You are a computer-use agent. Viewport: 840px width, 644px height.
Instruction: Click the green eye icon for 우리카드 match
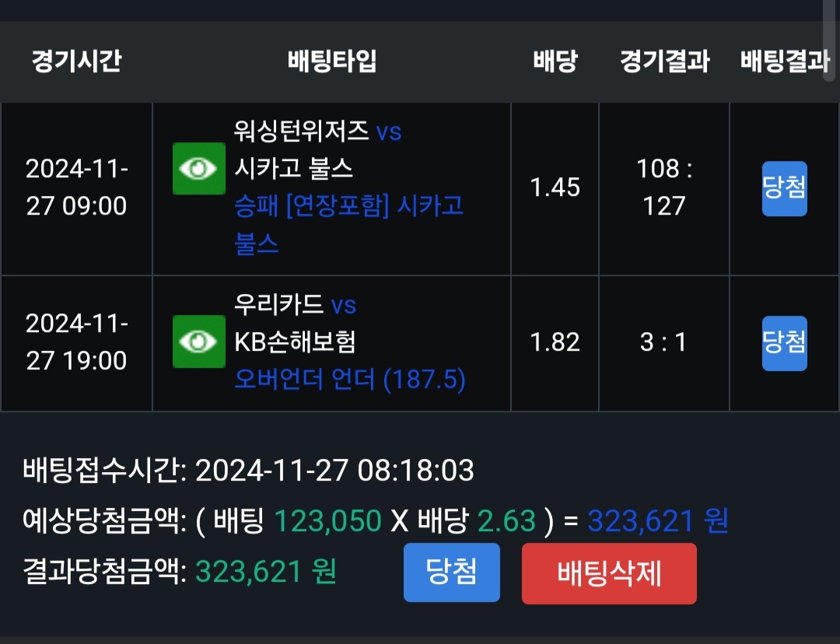pyautogui.click(x=198, y=341)
